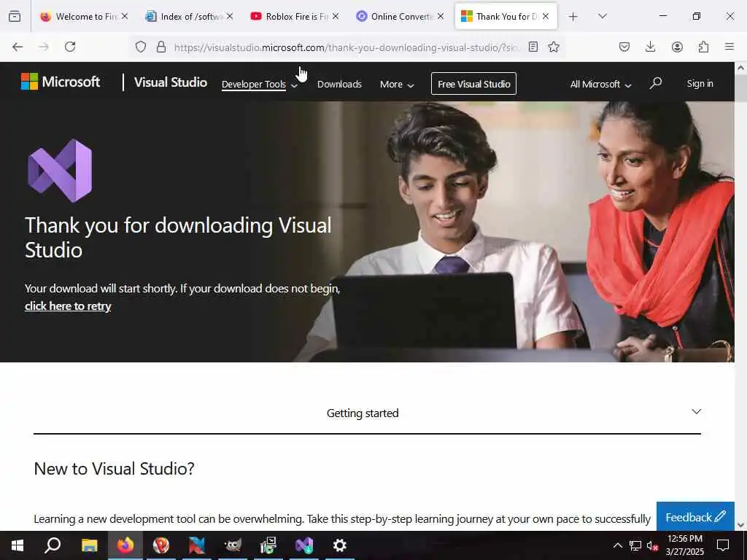747x560 pixels.
Task: Open the Feedback button
Action: tap(695, 517)
